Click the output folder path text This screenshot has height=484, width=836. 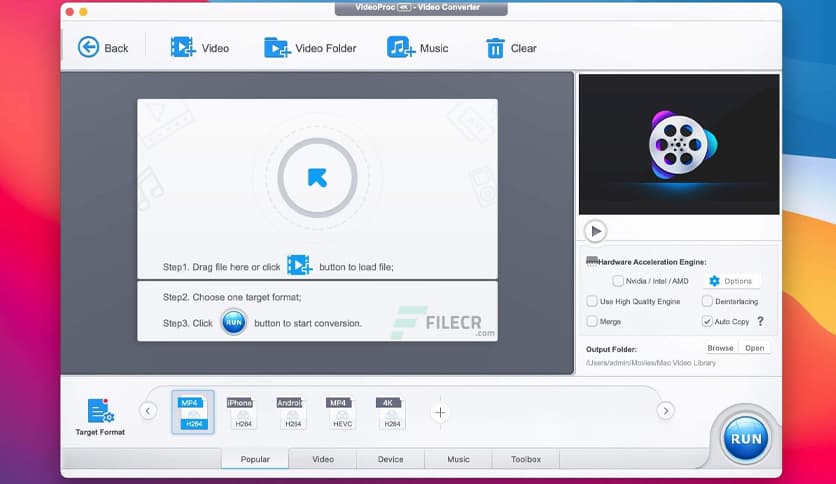[x=650, y=363]
